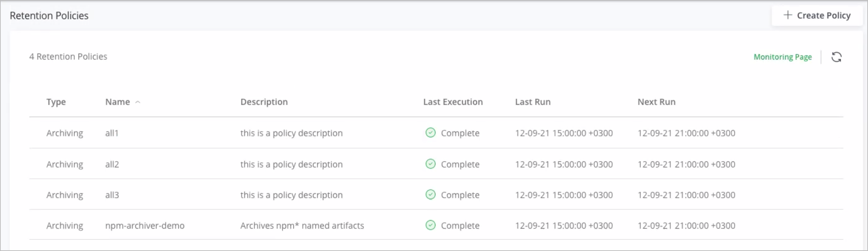Click the Last Run column header
The height and width of the screenshot is (251, 868).
(532, 102)
